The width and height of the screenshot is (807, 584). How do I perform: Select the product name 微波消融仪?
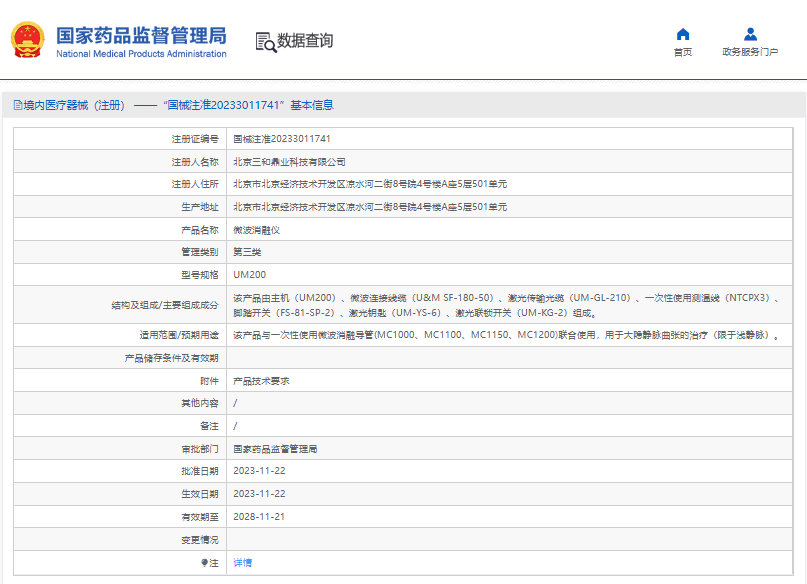coord(256,230)
